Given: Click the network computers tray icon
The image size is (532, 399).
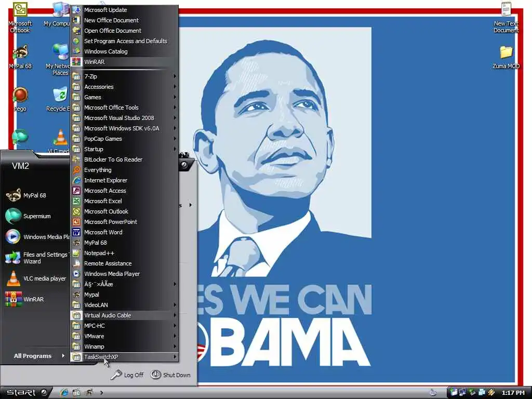Looking at the screenshot, I should coord(462,393).
